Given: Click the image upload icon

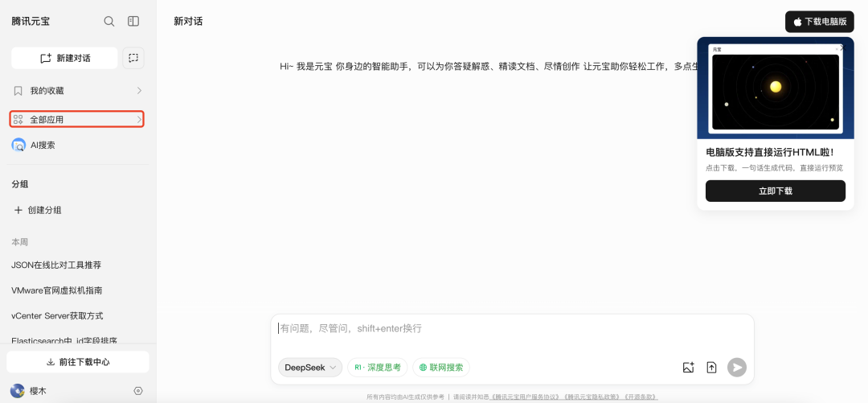Looking at the screenshot, I should pyautogui.click(x=688, y=367).
